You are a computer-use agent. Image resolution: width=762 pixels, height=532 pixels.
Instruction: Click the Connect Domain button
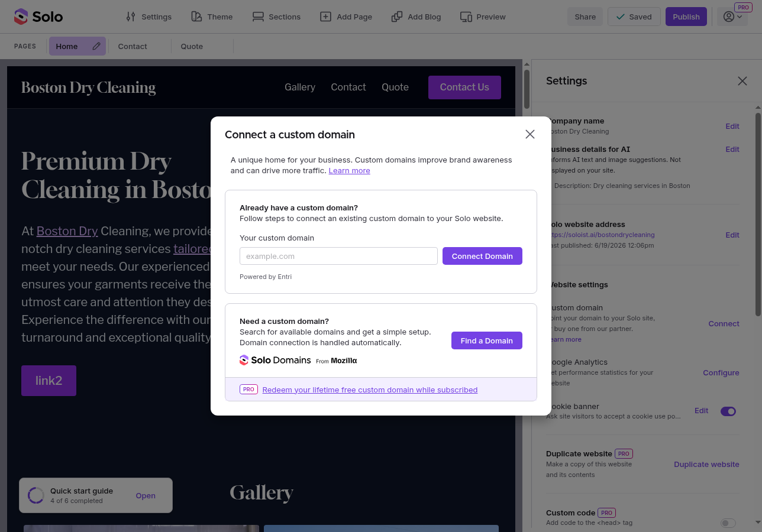tap(482, 256)
